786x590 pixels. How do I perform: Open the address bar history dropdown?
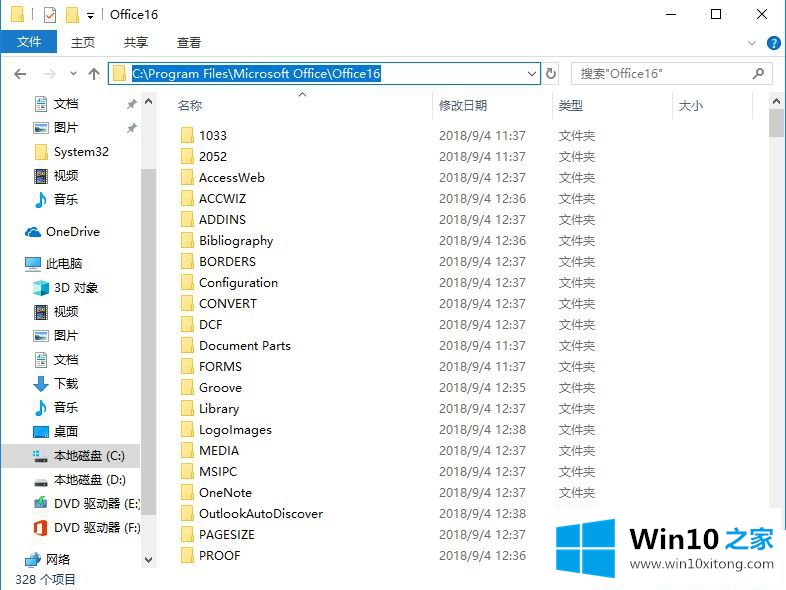pyautogui.click(x=532, y=74)
